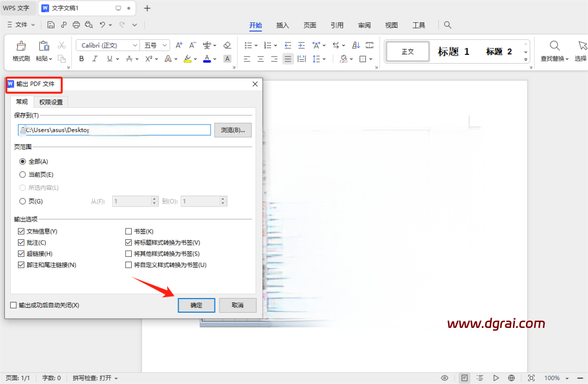Click the Format Painter icon

21,46
